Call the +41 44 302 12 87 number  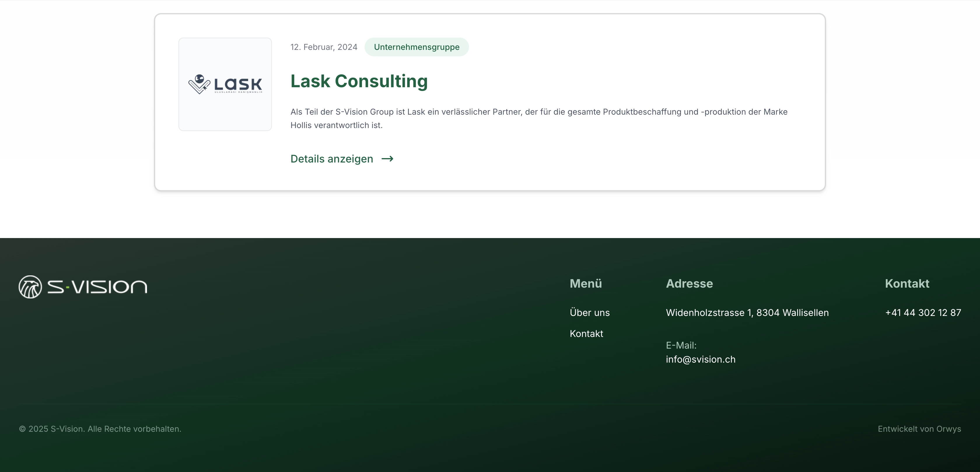(x=923, y=312)
